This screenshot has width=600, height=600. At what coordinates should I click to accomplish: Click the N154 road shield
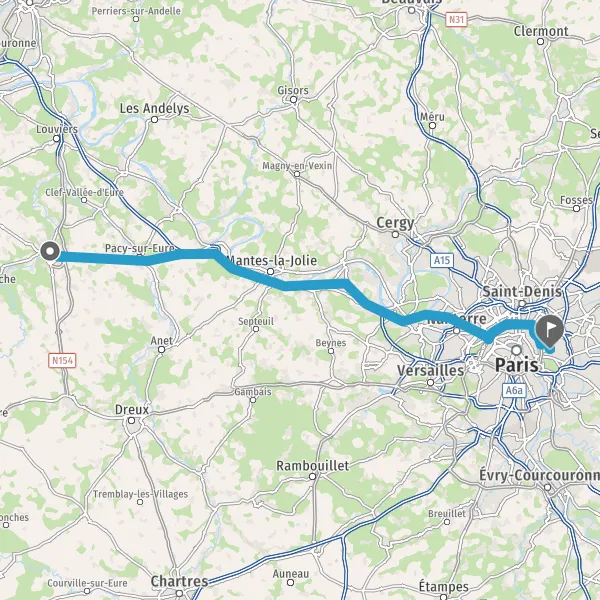pos(62,360)
